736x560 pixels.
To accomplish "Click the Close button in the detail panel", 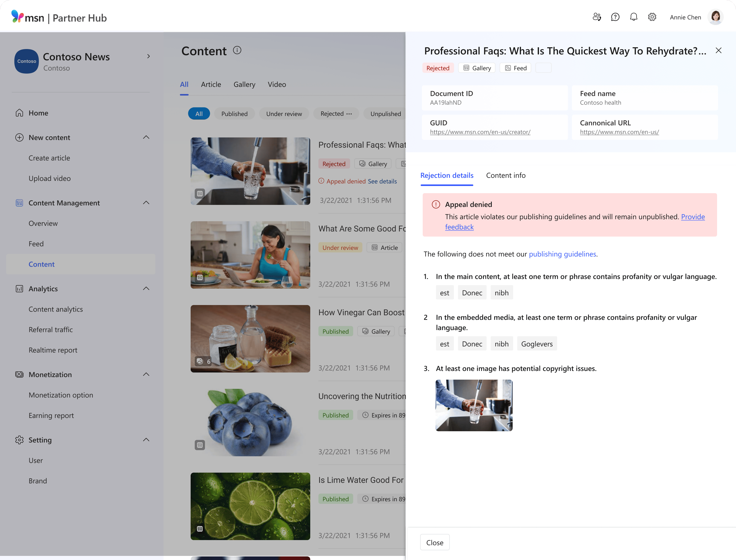I will click(x=434, y=542).
